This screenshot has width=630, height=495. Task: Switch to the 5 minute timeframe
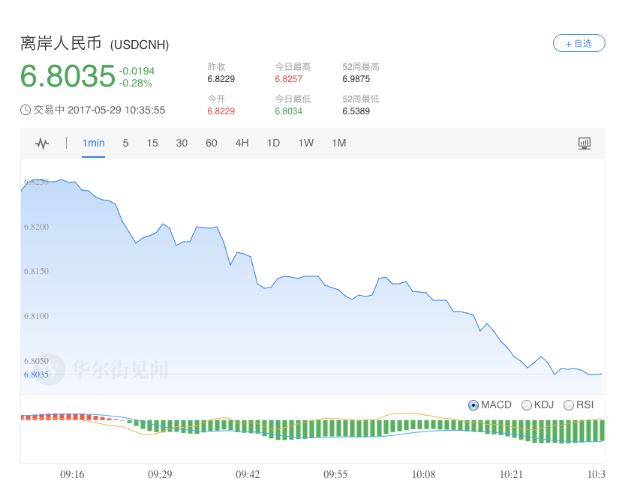125,143
